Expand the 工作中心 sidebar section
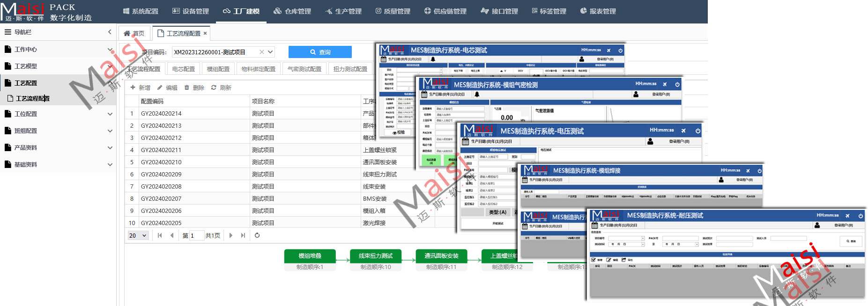 tap(58, 49)
